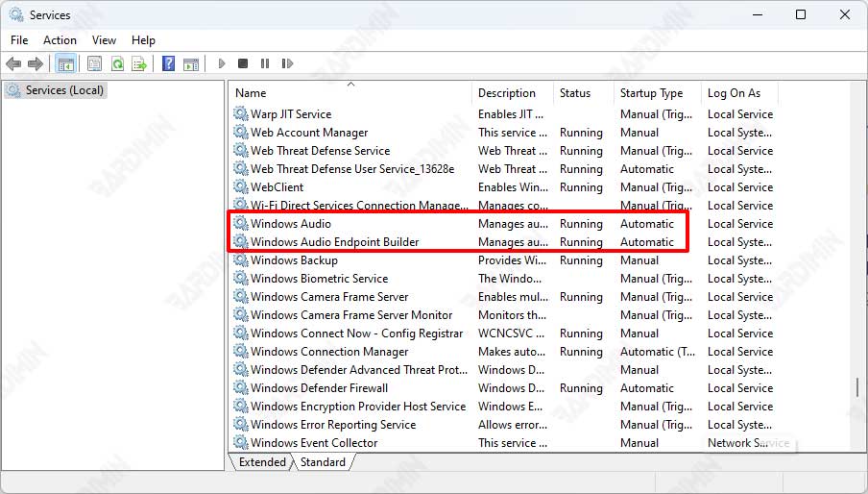
Task: Sort by the Status column header
Action: (584, 93)
